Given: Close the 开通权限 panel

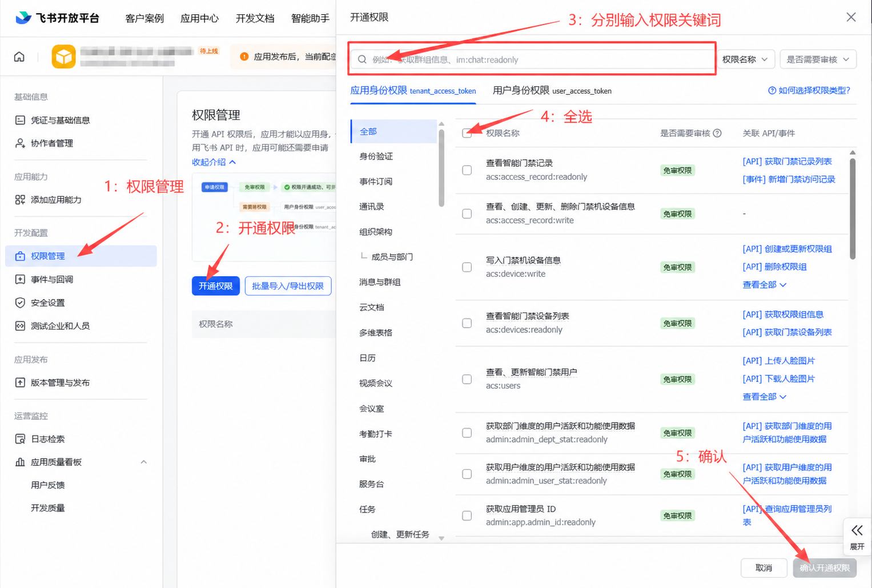Looking at the screenshot, I should [851, 17].
